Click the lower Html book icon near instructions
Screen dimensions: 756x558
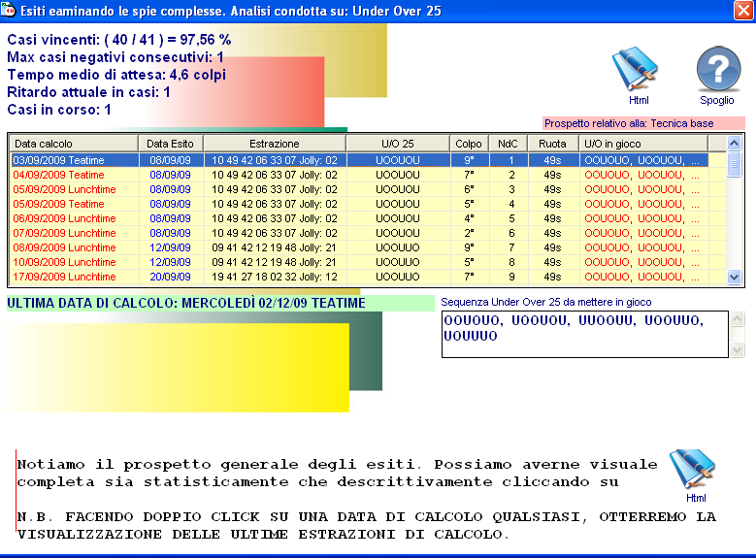692,469
